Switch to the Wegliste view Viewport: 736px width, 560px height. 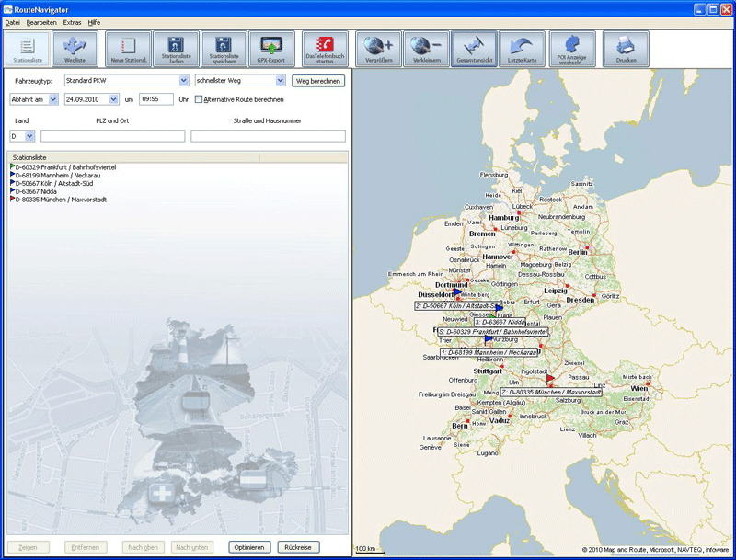pyautogui.click(x=75, y=49)
